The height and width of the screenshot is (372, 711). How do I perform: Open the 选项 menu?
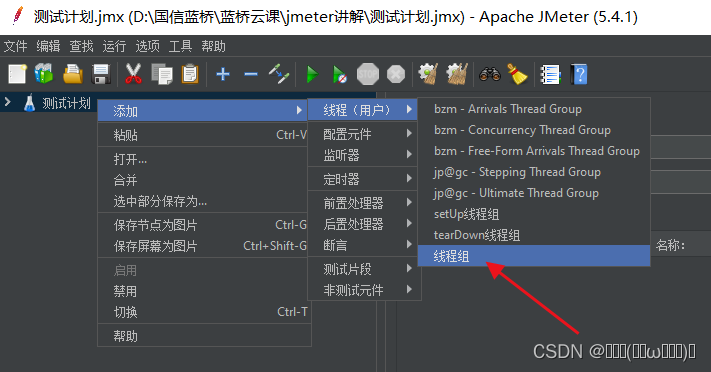point(147,46)
